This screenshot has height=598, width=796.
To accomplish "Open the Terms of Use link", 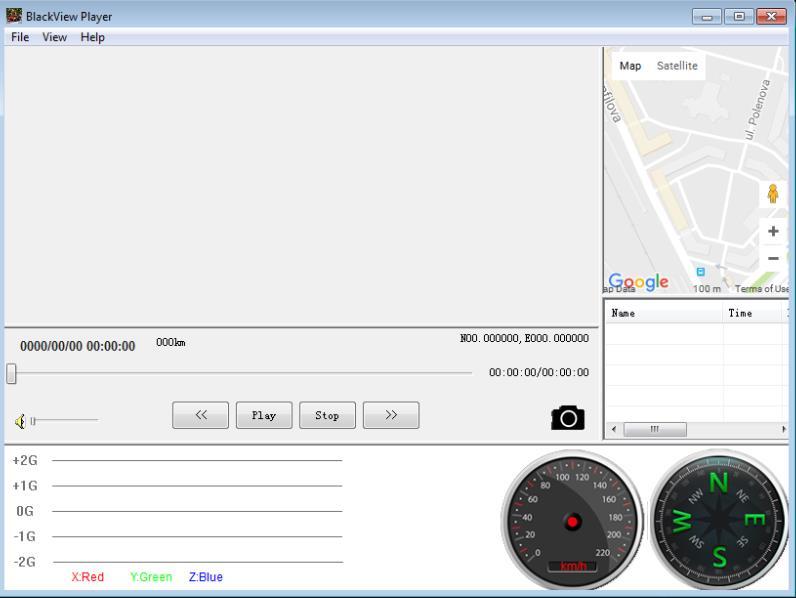I will [x=761, y=289].
